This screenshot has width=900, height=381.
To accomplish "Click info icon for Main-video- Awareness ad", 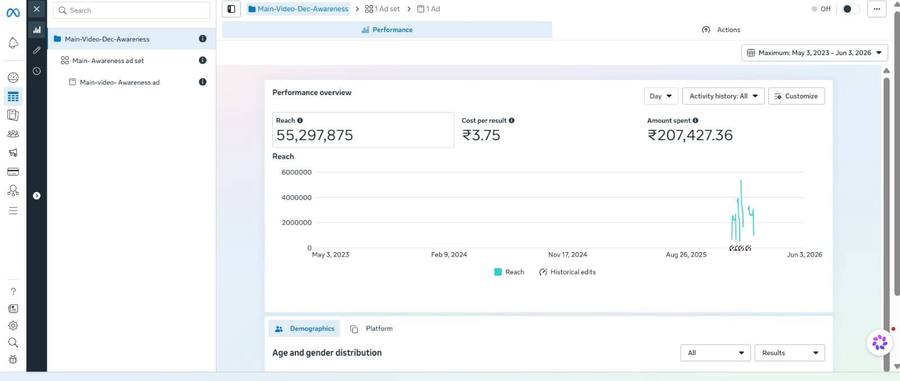I will (203, 82).
